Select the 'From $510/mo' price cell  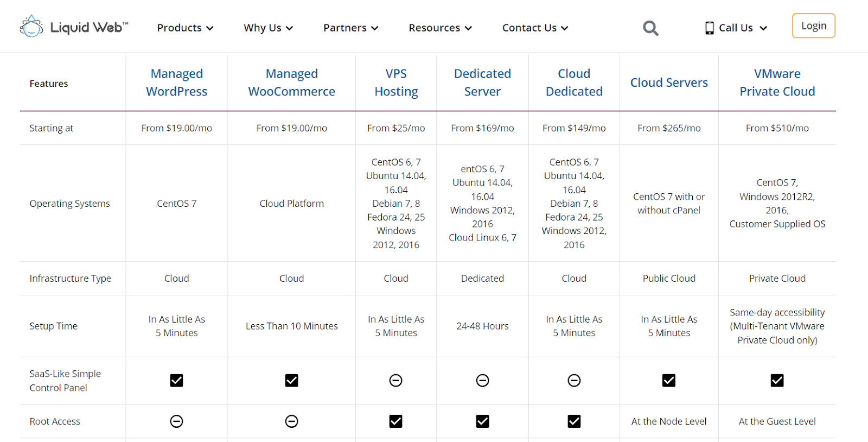pyautogui.click(x=777, y=128)
